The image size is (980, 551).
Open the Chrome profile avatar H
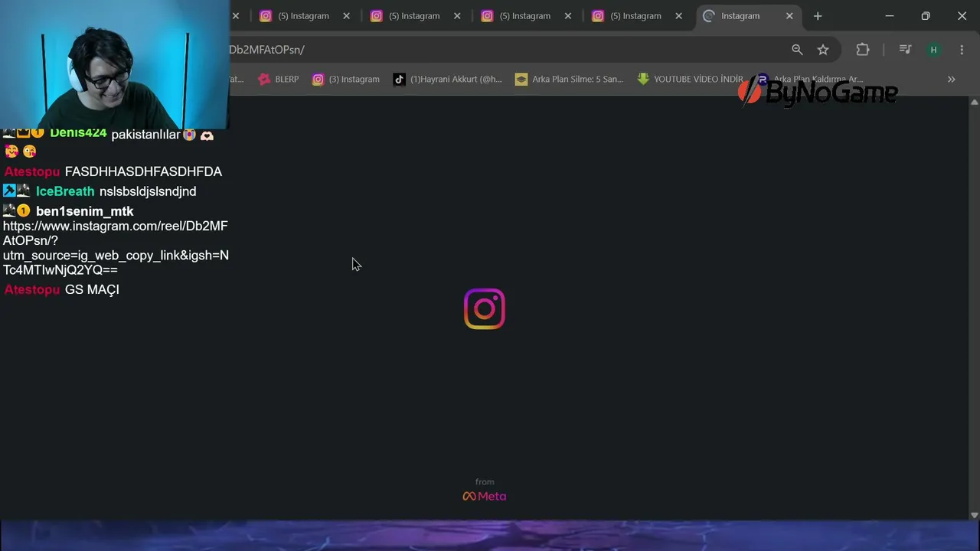[x=933, y=50]
